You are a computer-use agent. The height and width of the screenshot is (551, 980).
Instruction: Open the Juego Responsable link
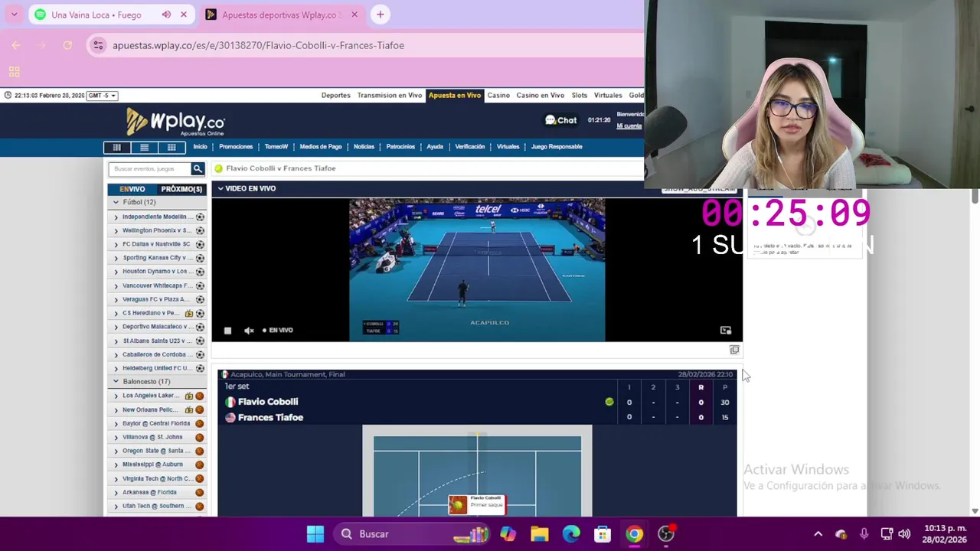557,147
